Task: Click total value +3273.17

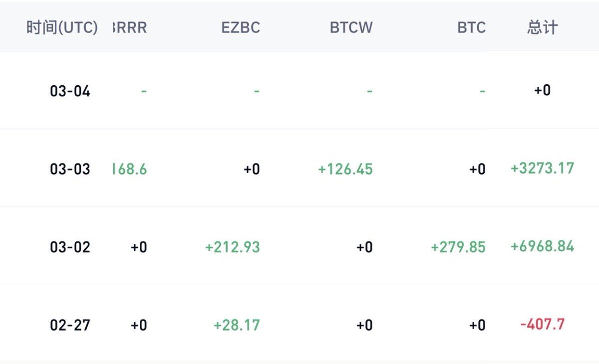Action: (x=542, y=168)
